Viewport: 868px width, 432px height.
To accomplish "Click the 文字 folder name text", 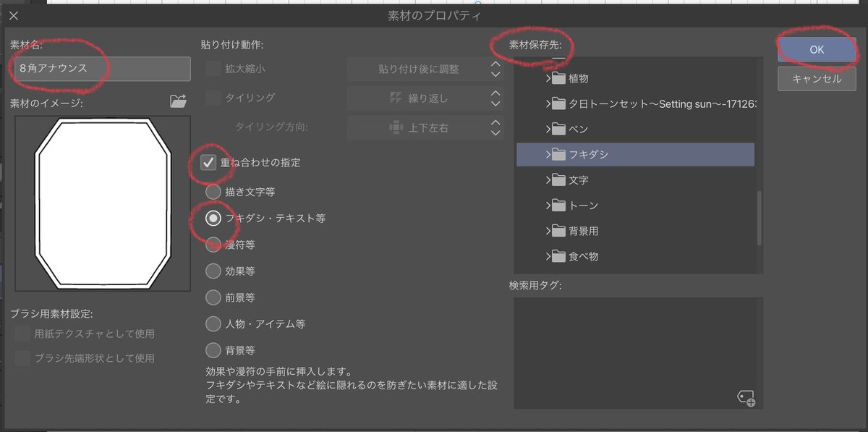I will 579,180.
